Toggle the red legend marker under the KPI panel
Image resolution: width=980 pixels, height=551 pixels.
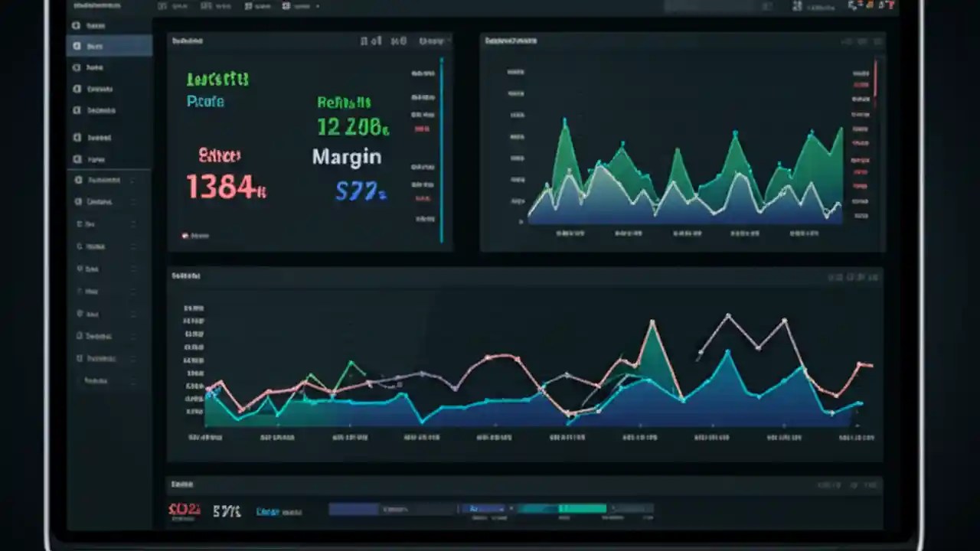(185, 236)
